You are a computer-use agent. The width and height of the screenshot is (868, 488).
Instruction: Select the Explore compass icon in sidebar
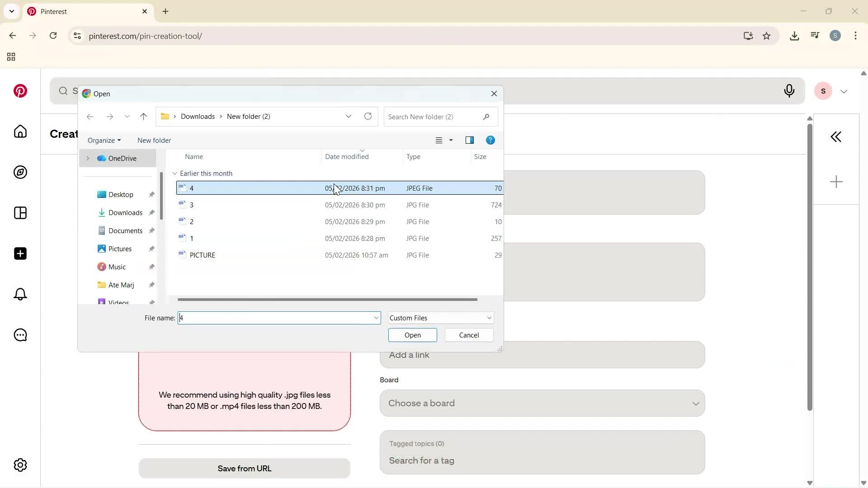[20, 172]
